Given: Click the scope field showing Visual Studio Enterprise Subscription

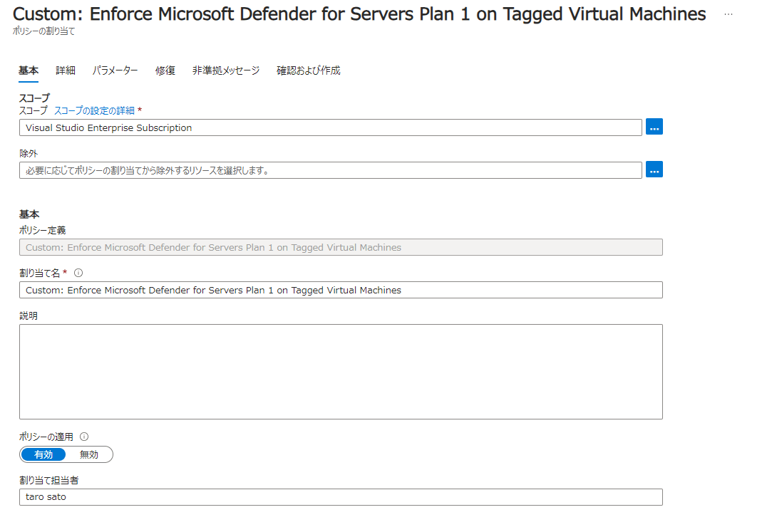Looking at the screenshot, I should tap(330, 128).
